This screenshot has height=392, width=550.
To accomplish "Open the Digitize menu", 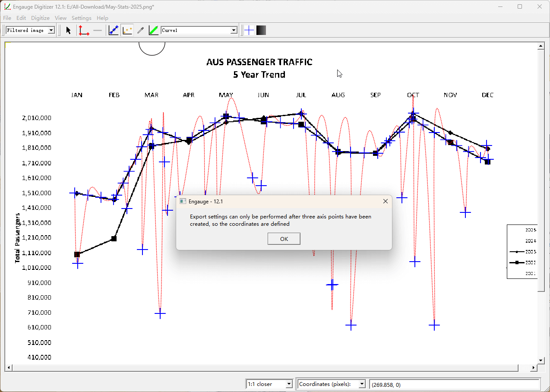I will 40,18.
